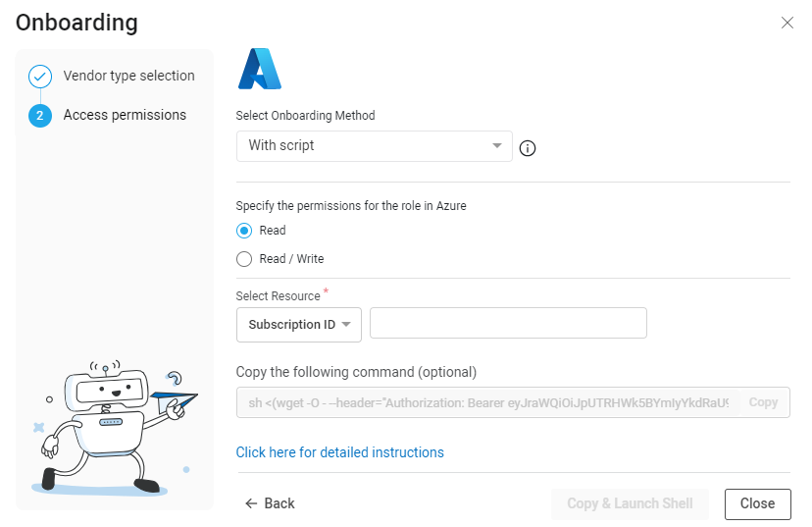812x527 pixels.
Task: Click the Azure logo icon
Action: coord(260,69)
